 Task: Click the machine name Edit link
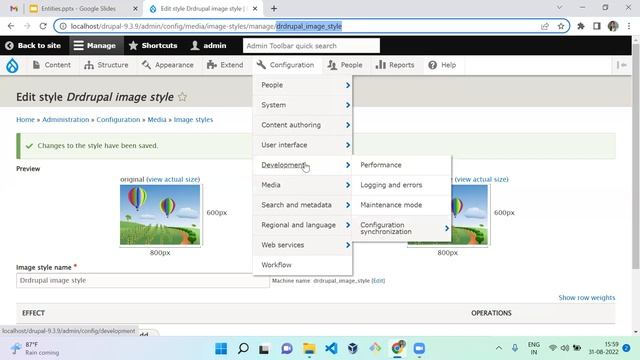coord(378,281)
